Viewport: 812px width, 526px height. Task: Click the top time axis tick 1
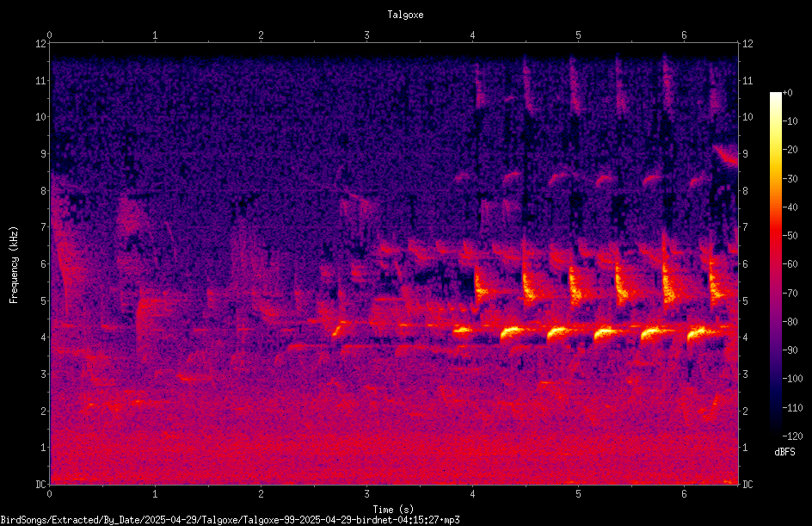click(155, 35)
